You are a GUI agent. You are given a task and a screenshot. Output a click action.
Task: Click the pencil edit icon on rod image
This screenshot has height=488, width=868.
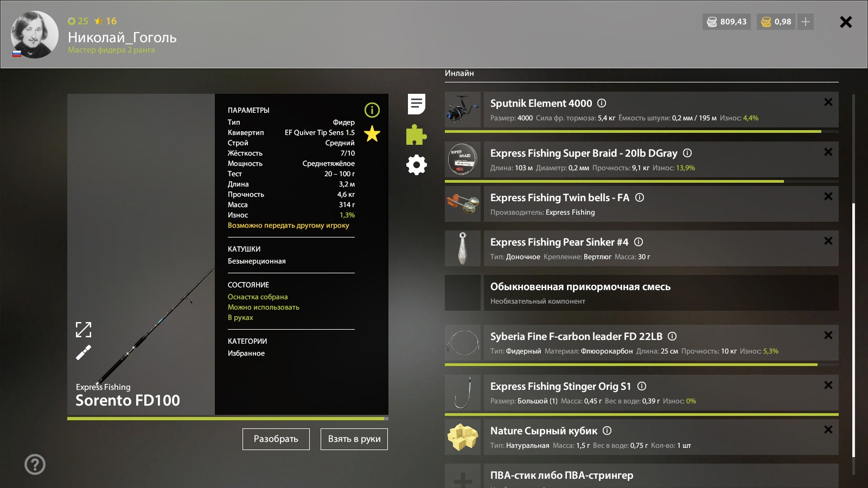(84, 352)
